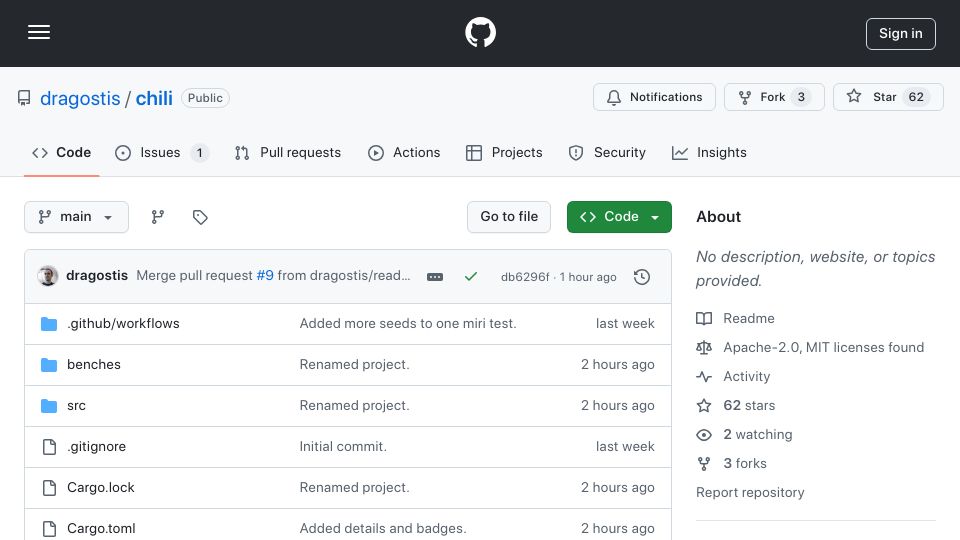Click the Go to file button
960x540 pixels.
(509, 217)
